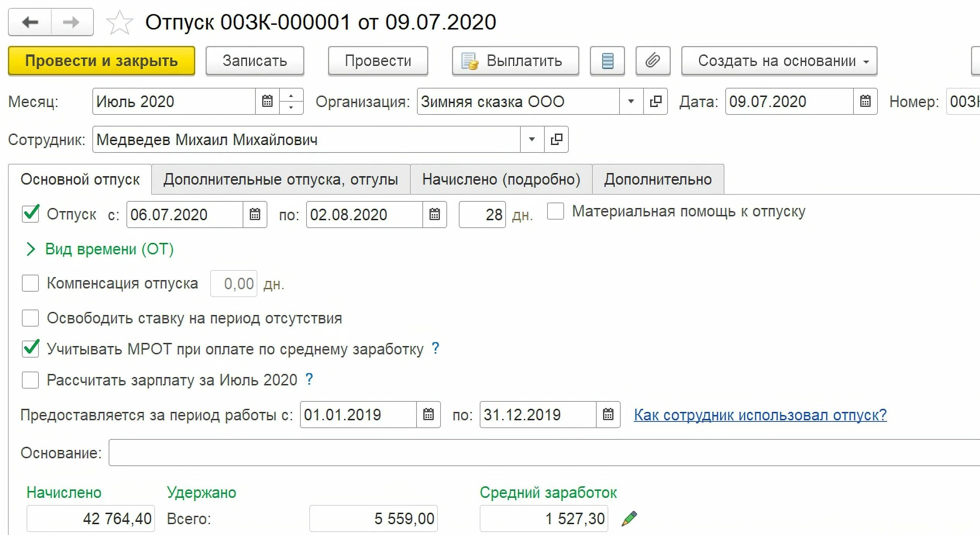Go forward with the right arrow button

(72, 22)
